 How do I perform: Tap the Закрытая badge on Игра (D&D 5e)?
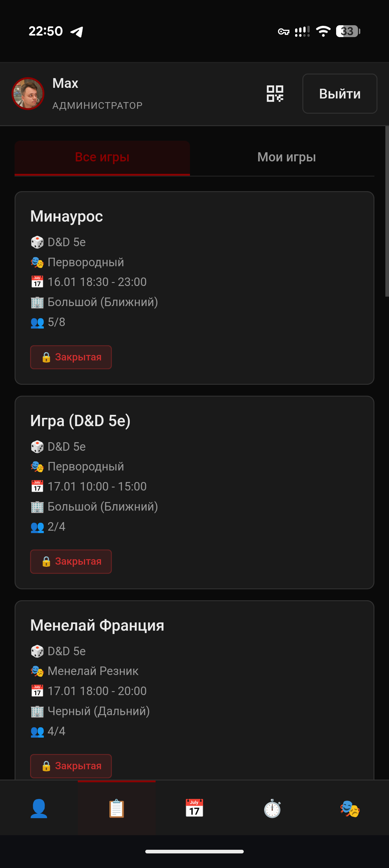tap(71, 561)
